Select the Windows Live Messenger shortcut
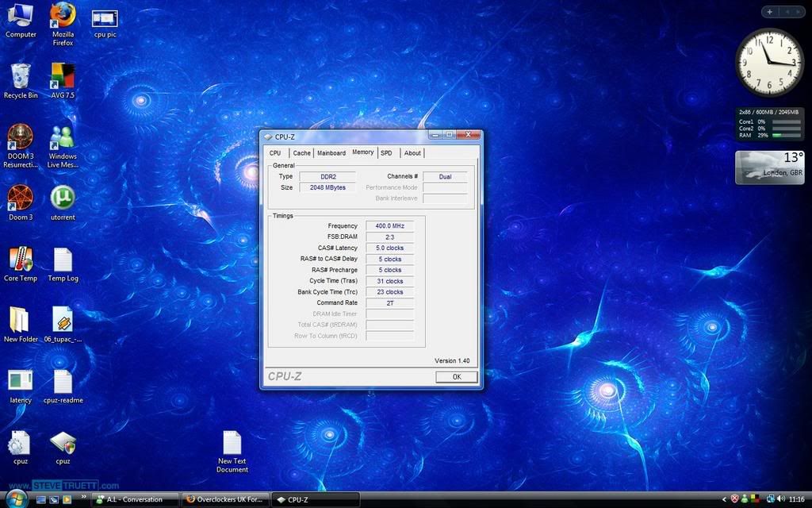 coord(63,146)
